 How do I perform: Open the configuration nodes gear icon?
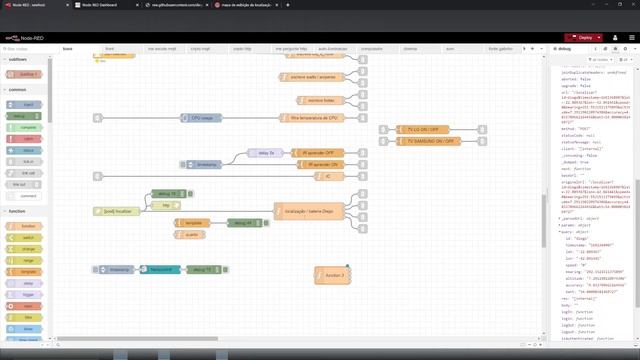point(625,49)
